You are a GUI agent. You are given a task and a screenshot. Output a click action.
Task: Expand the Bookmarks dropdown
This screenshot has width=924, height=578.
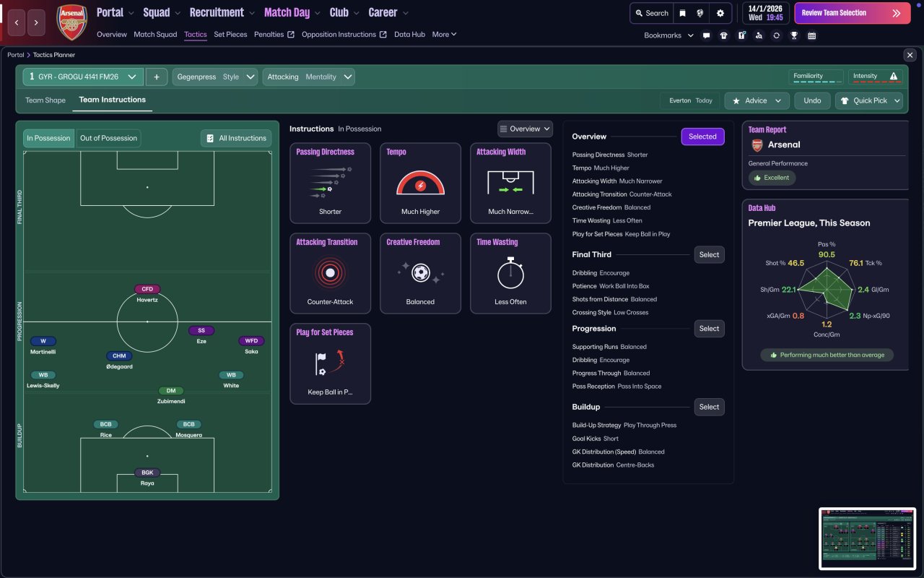669,35
